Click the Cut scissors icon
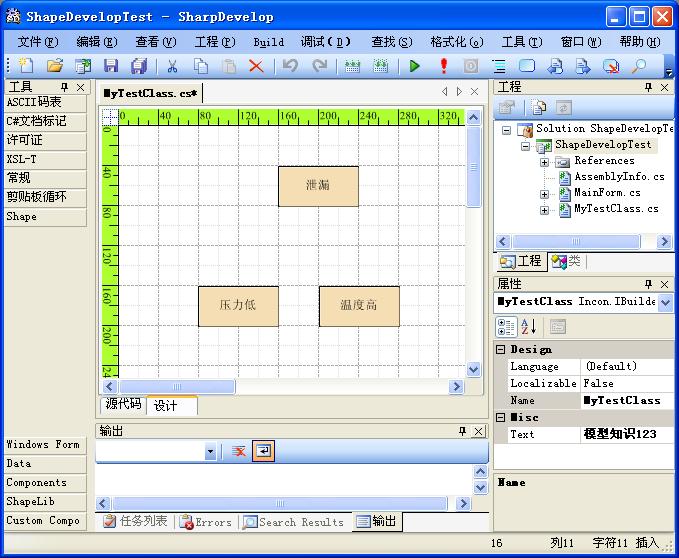 pos(172,66)
